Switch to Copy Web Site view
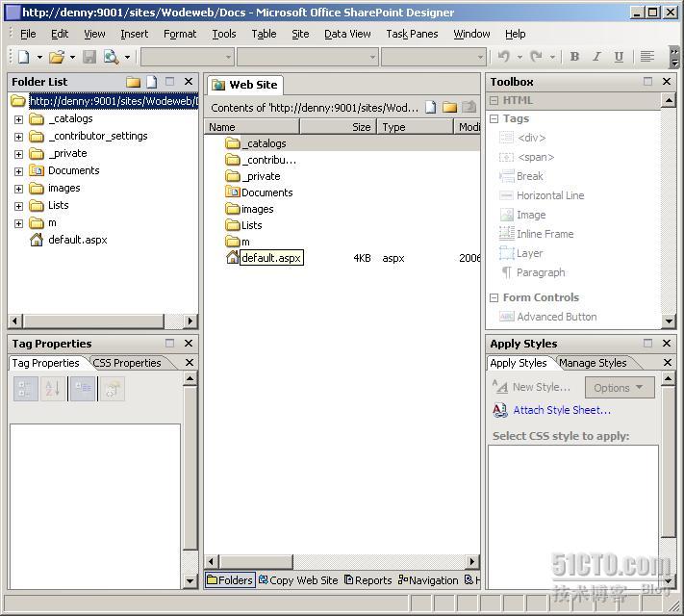684x616 pixels. coord(298,580)
